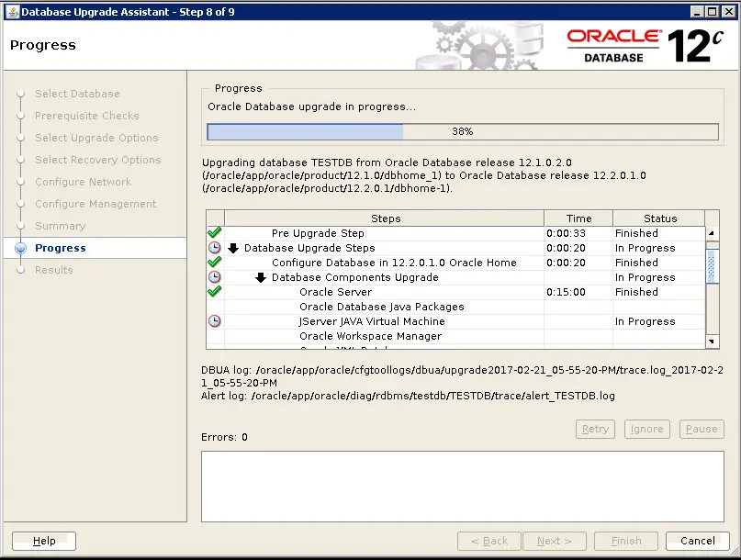Select the Select Upgrade Options step
Screen dimensions: 741x560
[96, 138]
